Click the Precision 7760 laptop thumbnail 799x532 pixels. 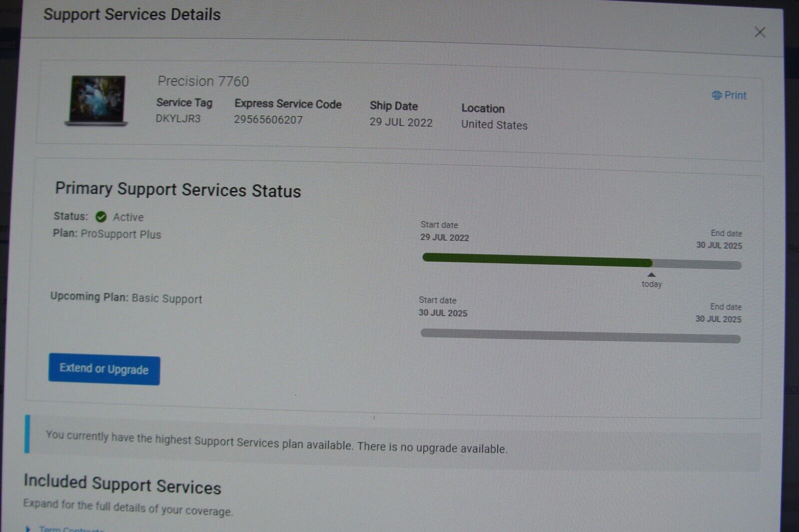(x=96, y=100)
